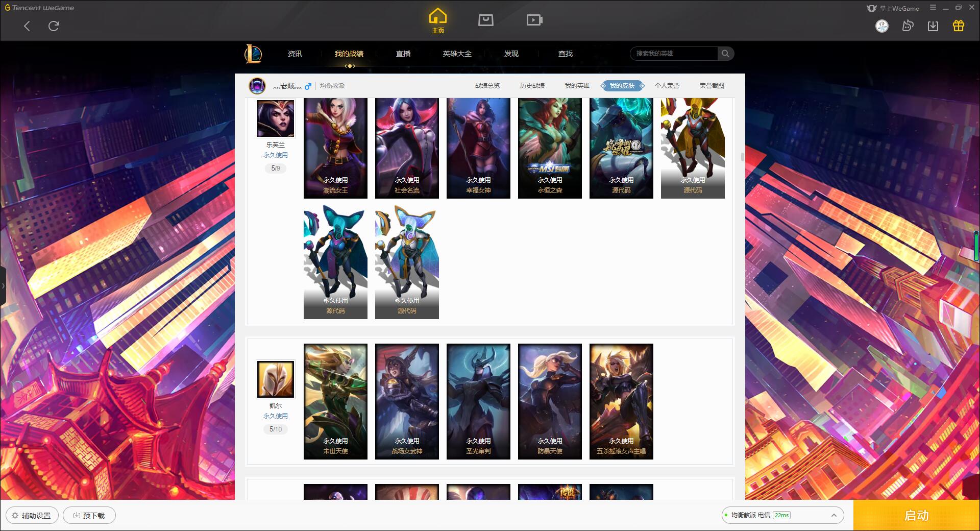Click the 22ms latency indicator
The width and height of the screenshot is (980, 531).
tap(781, 515)
